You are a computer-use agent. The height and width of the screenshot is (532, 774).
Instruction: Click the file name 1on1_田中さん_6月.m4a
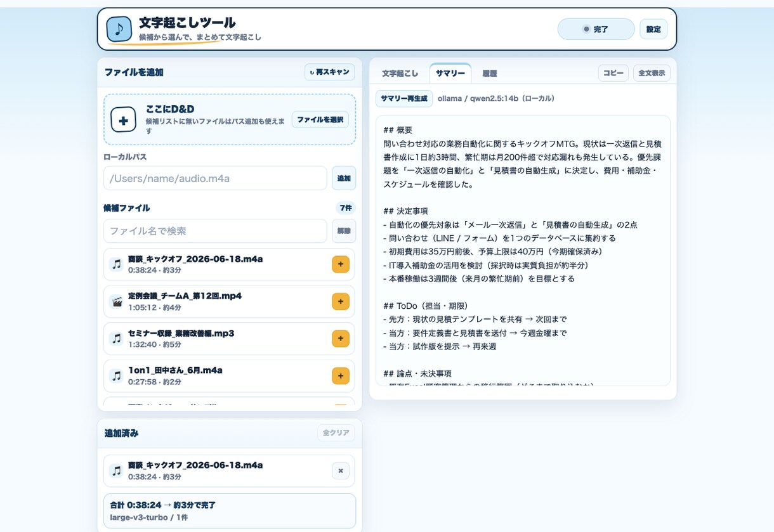175,370
